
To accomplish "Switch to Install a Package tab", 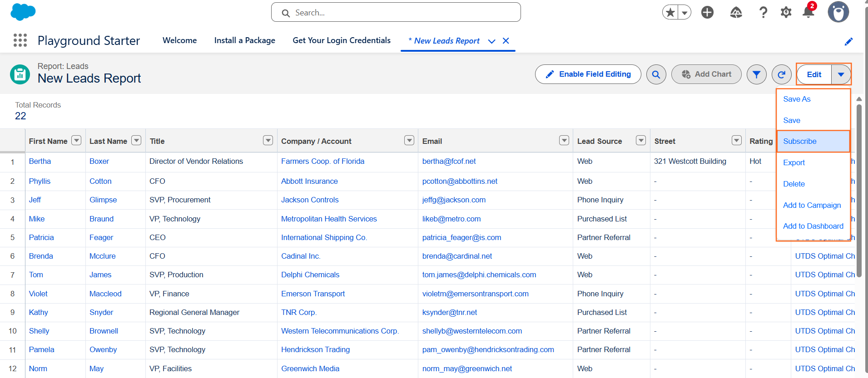I will [x=245, y=40].
